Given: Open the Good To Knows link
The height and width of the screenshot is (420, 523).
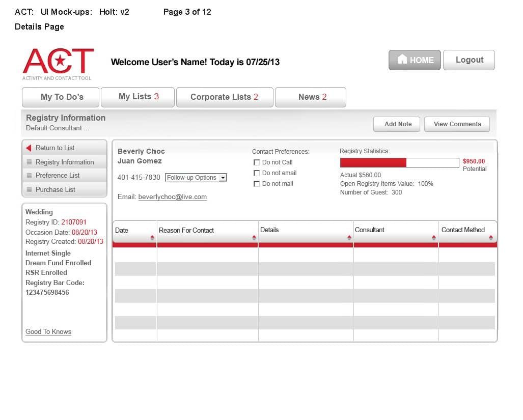Looking at the screenshot, I should (48, 332).
